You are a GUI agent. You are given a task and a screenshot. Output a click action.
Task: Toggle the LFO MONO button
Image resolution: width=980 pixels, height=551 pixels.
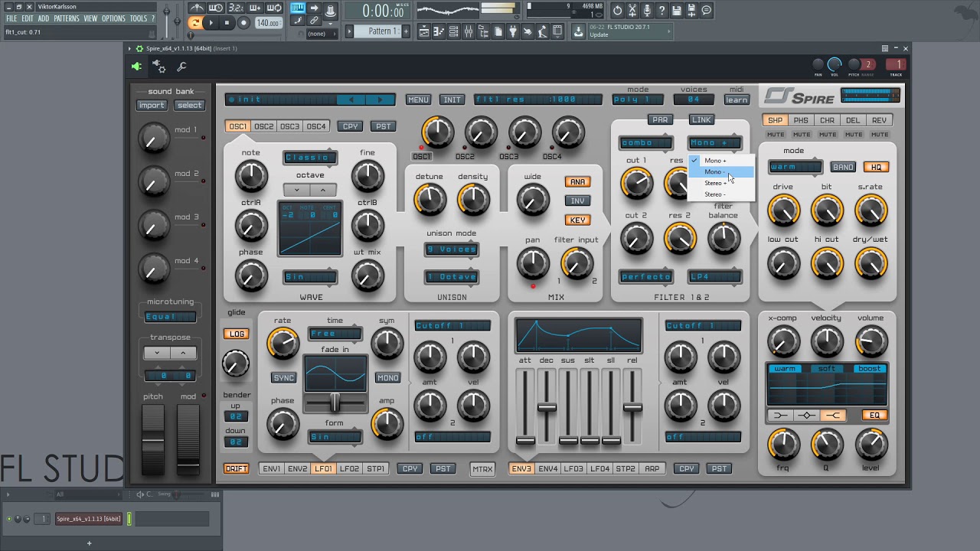pyautogui.click(x=387, y=378)
